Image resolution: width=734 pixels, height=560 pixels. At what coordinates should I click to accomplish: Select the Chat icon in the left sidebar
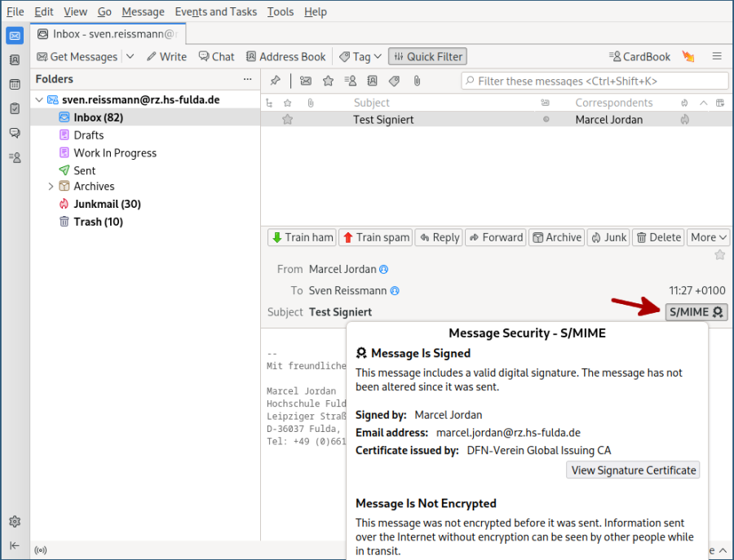pyautogui.click(x=14, y=133)
